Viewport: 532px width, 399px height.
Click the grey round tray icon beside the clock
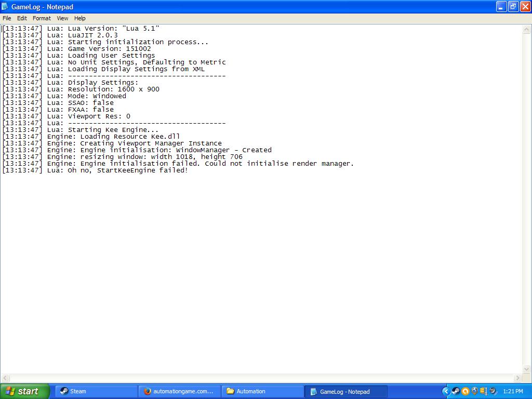tap(493, 392)
